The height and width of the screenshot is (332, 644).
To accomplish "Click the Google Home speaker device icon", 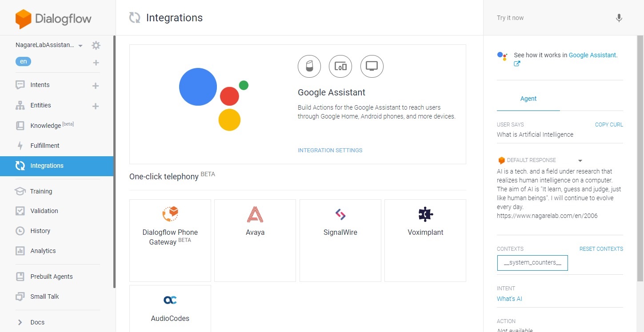I will coord(309,67).
